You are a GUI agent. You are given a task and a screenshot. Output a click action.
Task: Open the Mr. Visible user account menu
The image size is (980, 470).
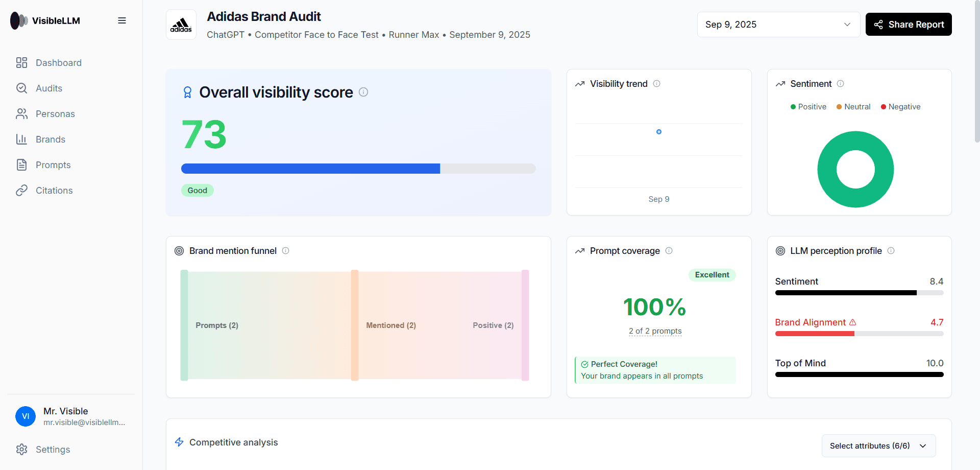tap(71, 416)
